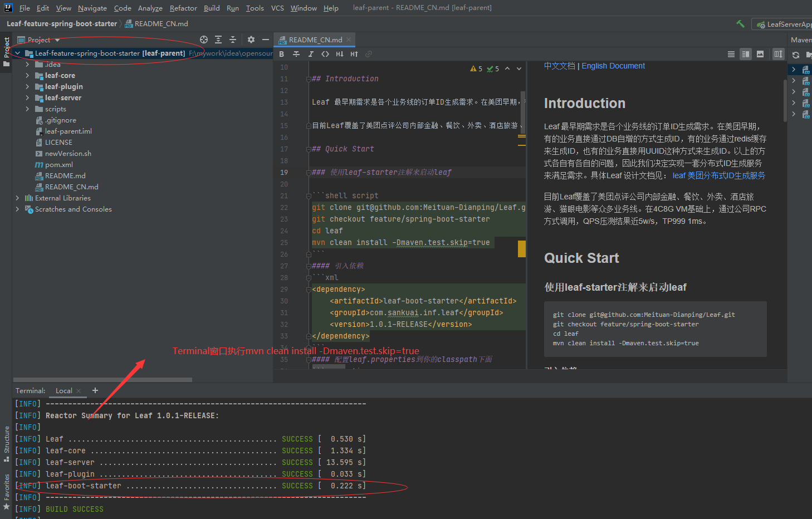Expand the highlighted Maven module row

(x=794, y=70)
